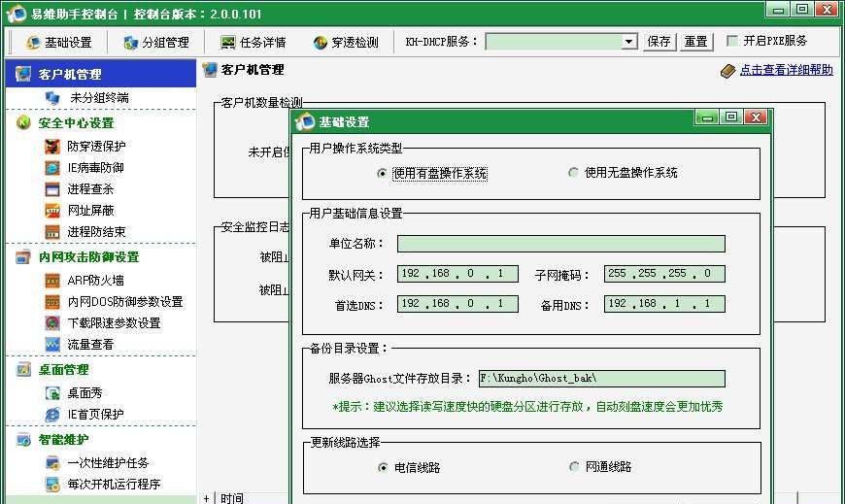Open IE病毒防御 in the sidebar
This screenshot has width=845, height=504.
pyautogui.click(x=95, y=168)
